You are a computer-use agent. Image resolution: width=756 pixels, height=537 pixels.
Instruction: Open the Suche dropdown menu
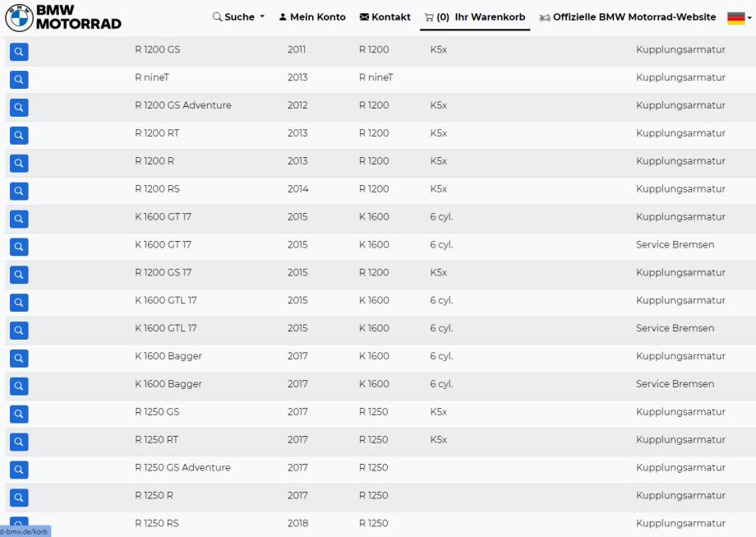click(238, 17)
